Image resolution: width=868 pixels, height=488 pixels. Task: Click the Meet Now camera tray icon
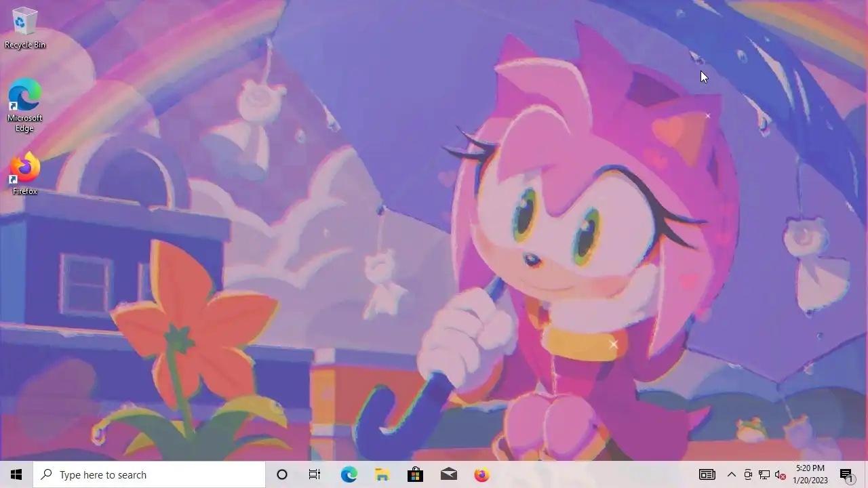(748, 474)
